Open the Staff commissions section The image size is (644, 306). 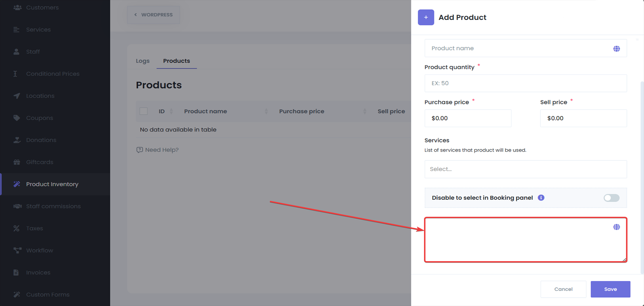point(53,206)
